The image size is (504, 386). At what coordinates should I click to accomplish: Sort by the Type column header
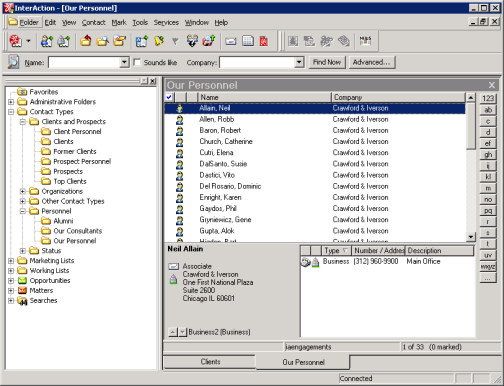coord(336,251)
